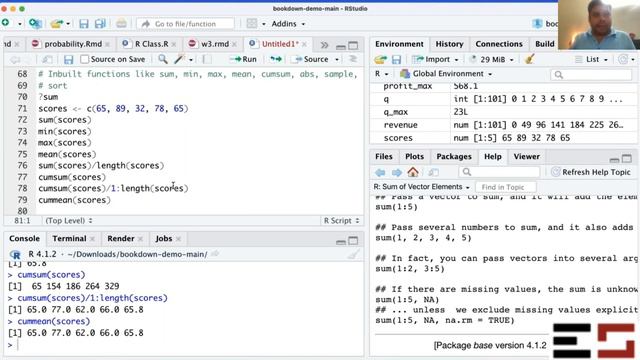Open the Build tab
The width and height of the screenshot is (640, 360).
544,44
